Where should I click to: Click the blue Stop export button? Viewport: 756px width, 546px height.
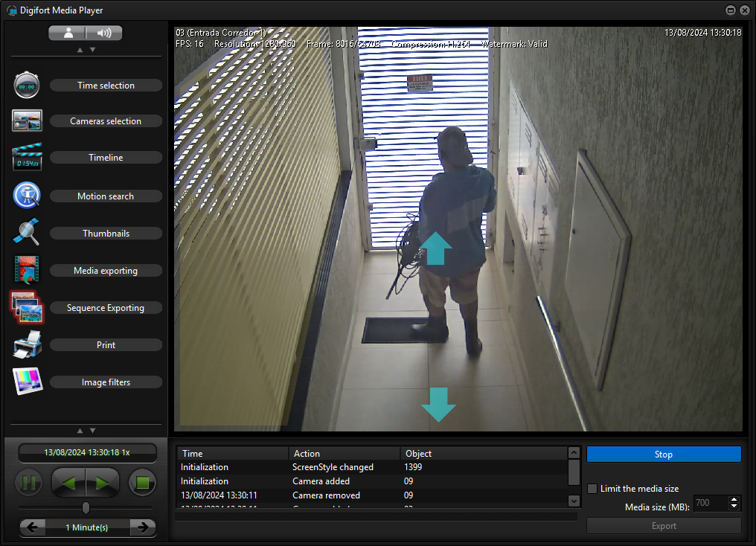coord(664,454)
